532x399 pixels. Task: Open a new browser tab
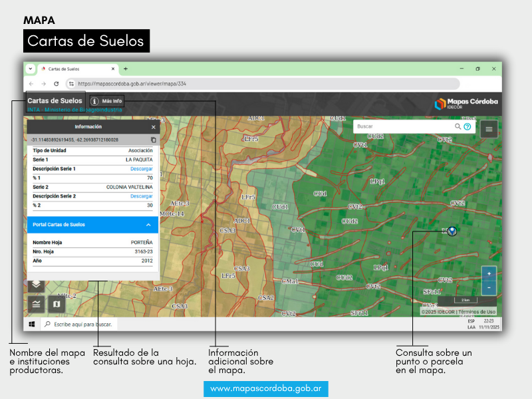tap(126, 68)
